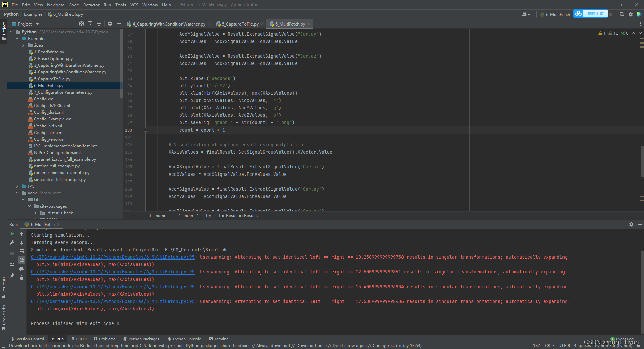The width and height of the screenshot is (644, 349).
Task: Collapse the Examples folder
Action: (x=17, y=39)
